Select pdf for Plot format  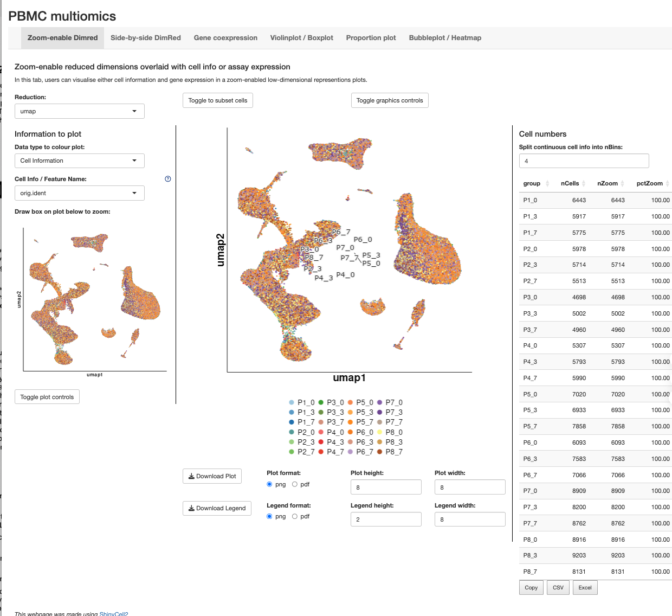click(295, 484)
